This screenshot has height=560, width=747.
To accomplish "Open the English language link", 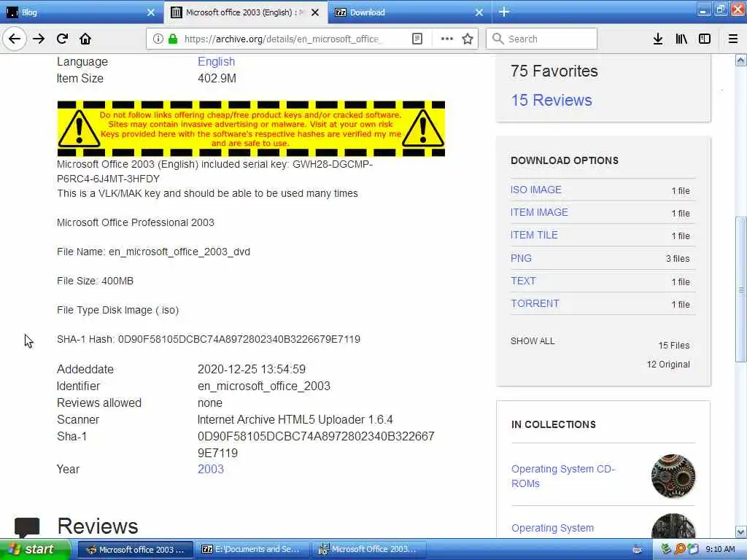I will click(216, 61).
